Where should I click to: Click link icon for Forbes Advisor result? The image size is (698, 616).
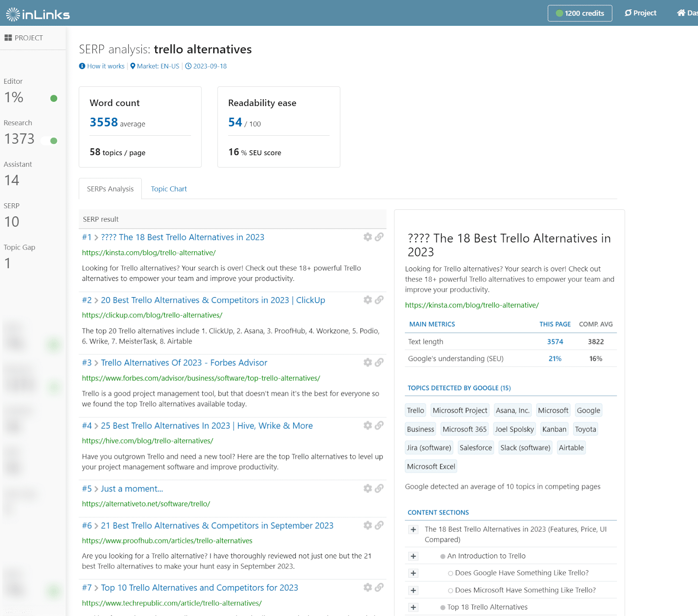click(x=379, y=362)
